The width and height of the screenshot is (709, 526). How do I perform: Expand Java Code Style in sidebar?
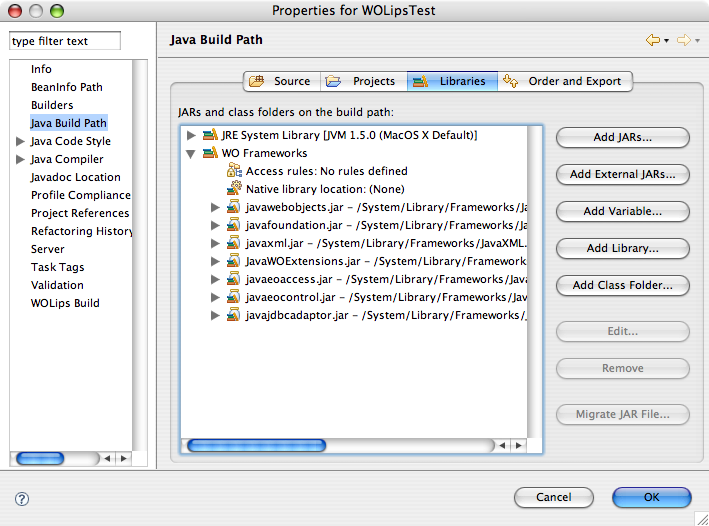(20, 141)
